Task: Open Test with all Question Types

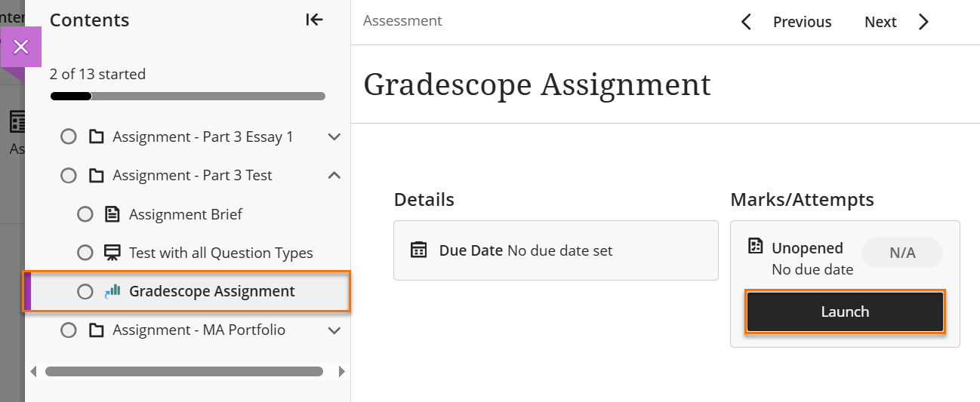Action: pyautogui.click(x=220, y=253)
